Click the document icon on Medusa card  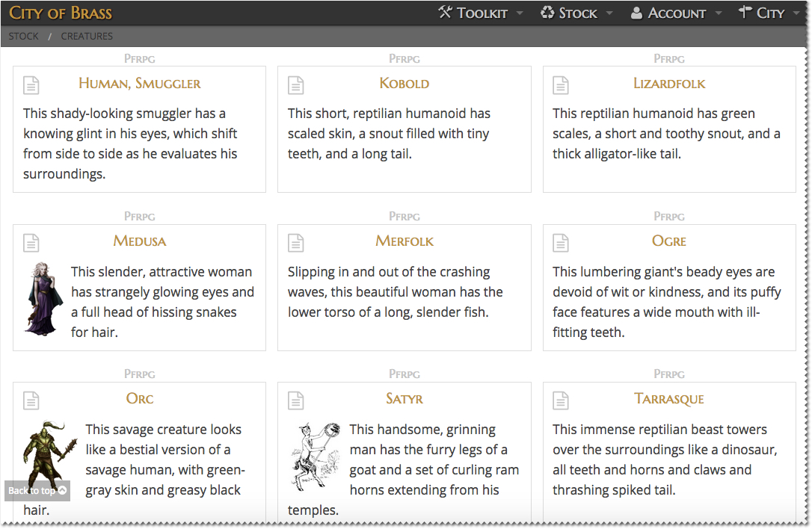[31, 243]
